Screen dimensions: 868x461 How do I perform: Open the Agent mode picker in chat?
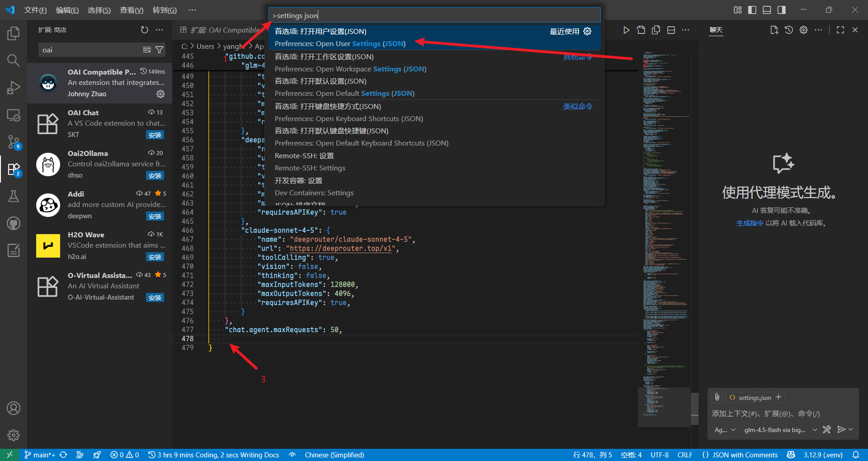(x=725, y=430)
